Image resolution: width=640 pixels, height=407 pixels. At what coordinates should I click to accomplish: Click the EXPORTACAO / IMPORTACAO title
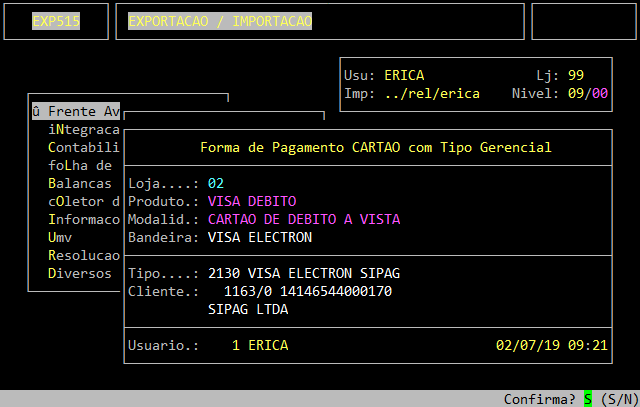click(220, 21)
